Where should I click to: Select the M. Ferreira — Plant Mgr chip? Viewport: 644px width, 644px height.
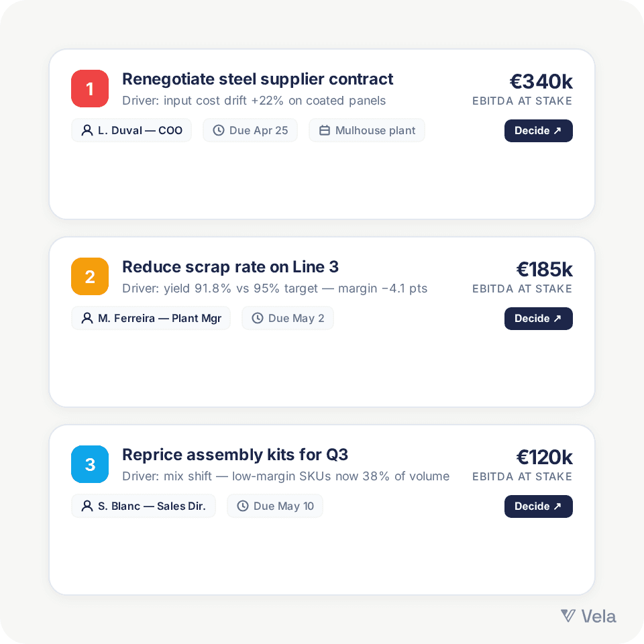point(151,318)
